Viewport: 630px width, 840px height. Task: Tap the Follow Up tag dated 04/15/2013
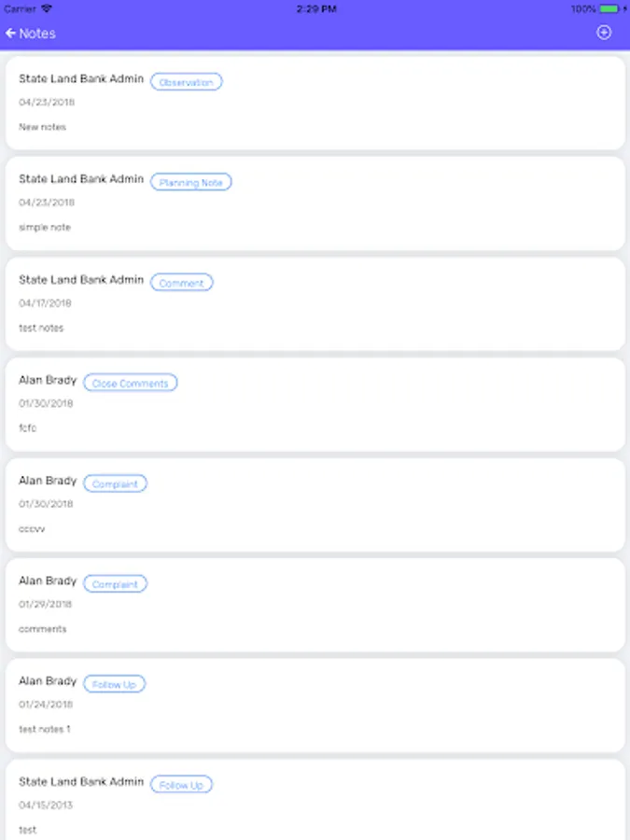(x=181, y=785)
